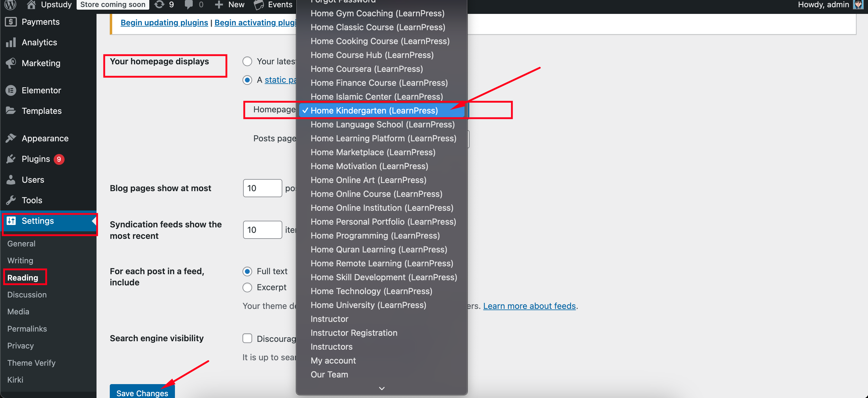The height and width of the screenshot is (398, 868).
Task: Select Our Team dropdown option
Action: click(382, 374)
